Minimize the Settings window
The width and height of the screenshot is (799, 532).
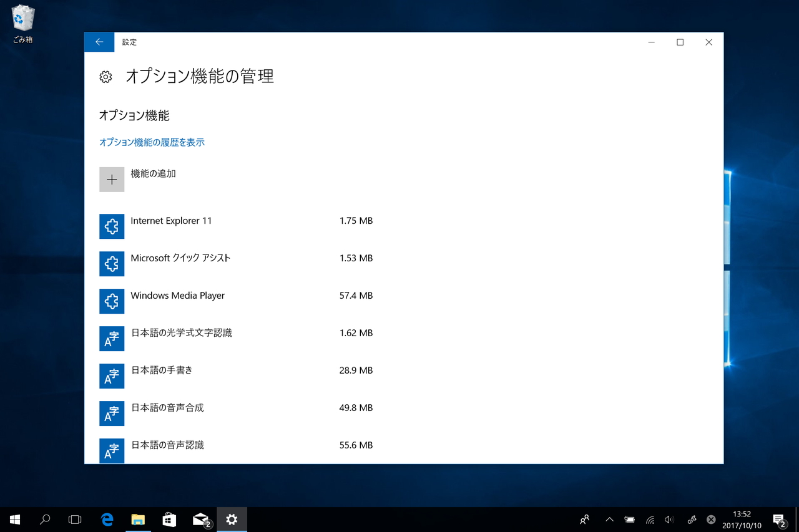click(x=652, y=42)
